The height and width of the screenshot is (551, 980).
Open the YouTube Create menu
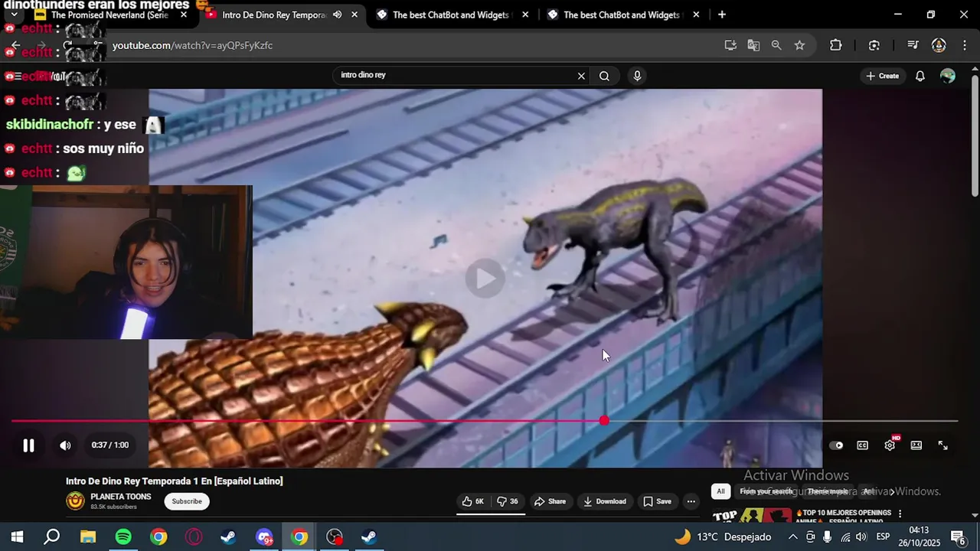882,76
